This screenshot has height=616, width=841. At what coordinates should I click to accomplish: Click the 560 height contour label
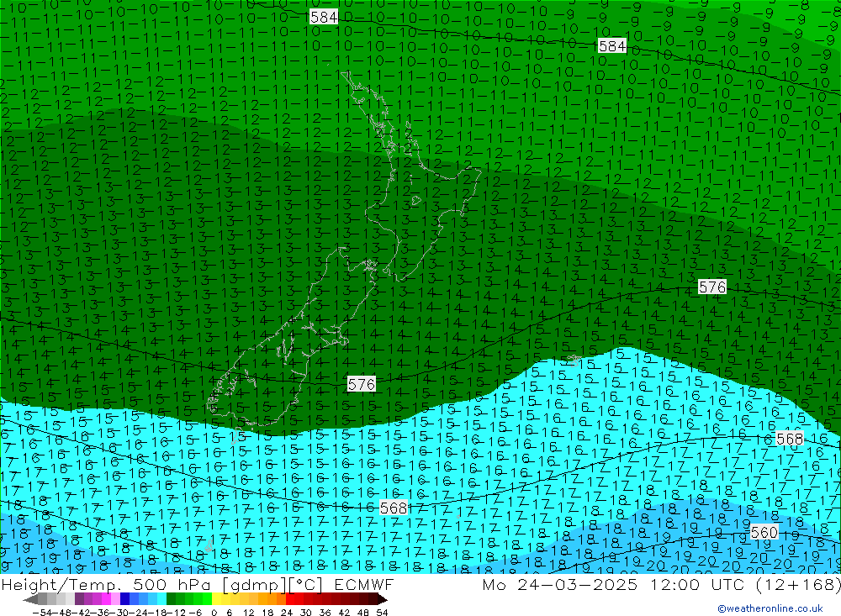coord(764,532)
